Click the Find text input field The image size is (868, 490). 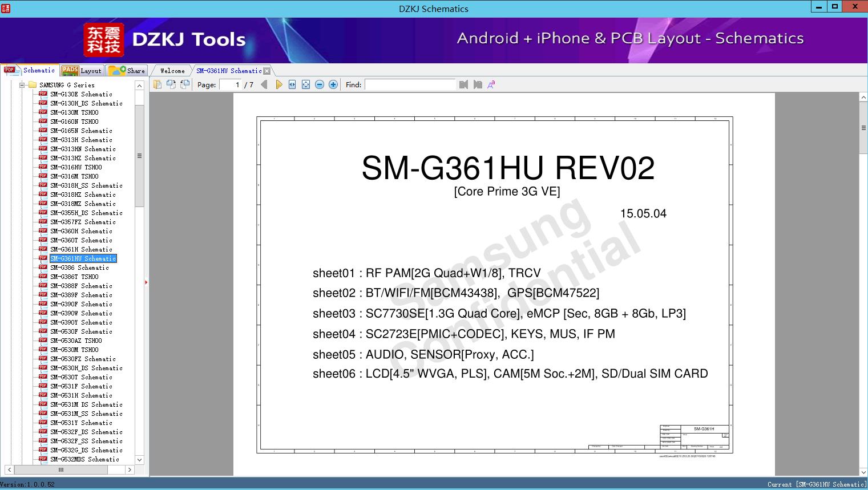[x=410, y=84]
